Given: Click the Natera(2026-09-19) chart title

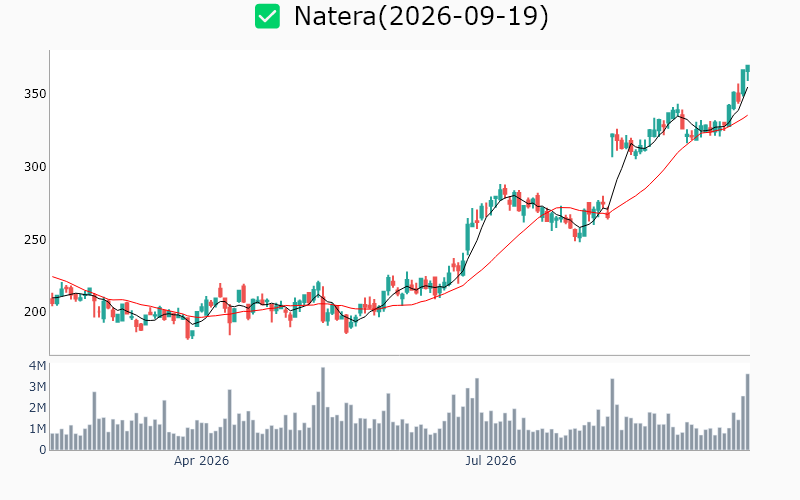Looking at the screenshot, I should pyautogui.click(x=421, y=16).
